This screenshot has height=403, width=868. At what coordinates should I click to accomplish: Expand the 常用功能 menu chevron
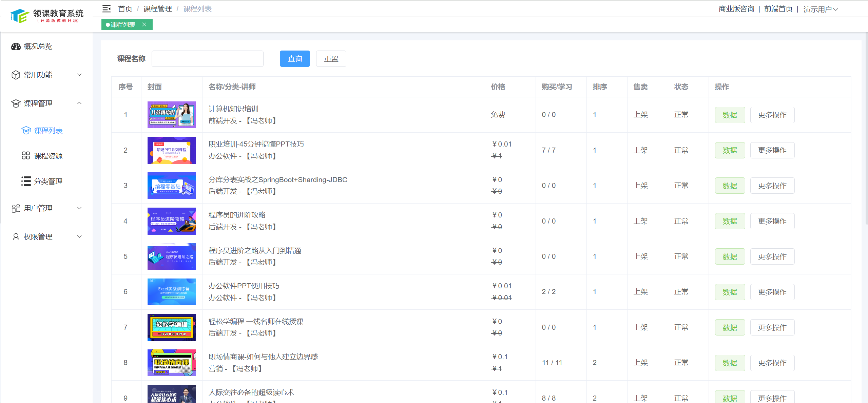click(79, 75)
